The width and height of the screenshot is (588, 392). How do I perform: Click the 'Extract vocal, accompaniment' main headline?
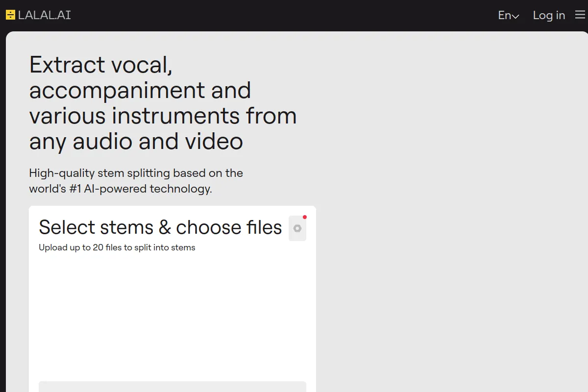(x=101, y=65)
